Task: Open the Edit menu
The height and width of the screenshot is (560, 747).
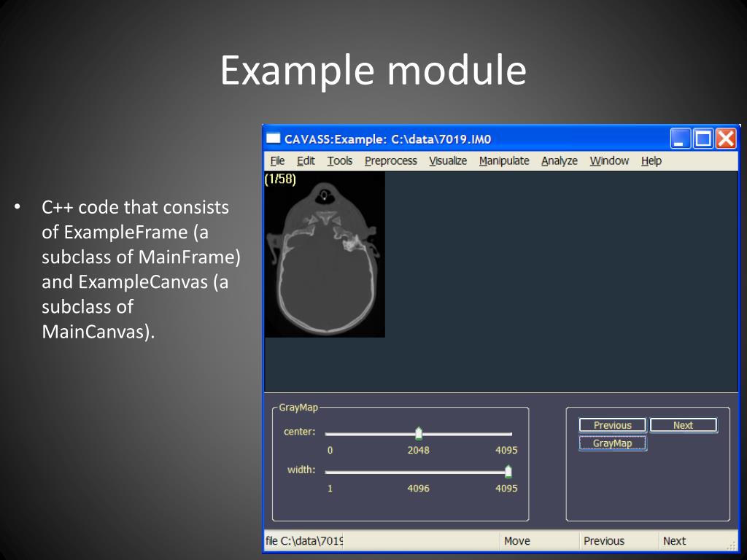Action: point(306,161)
